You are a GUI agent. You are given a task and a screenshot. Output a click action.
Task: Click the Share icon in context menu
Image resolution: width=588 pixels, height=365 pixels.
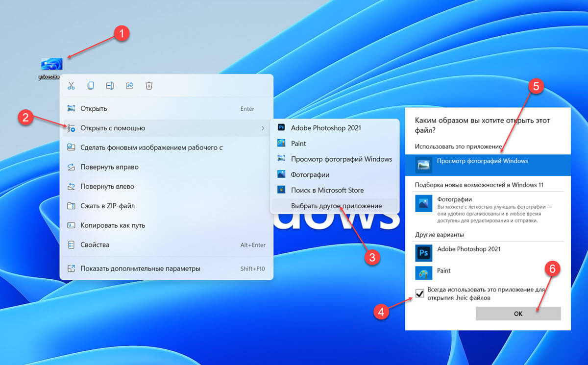click(130, 86)
